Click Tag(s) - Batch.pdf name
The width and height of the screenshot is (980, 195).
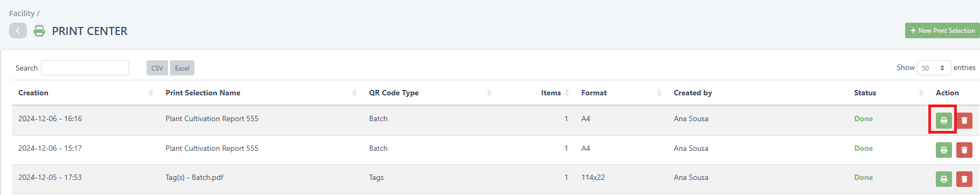194,177
